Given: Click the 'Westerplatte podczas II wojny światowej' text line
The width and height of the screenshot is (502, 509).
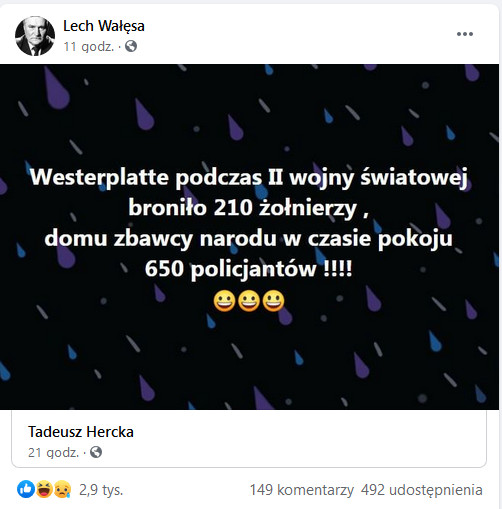Looking at the screenshot, I should tap(249, 177).
